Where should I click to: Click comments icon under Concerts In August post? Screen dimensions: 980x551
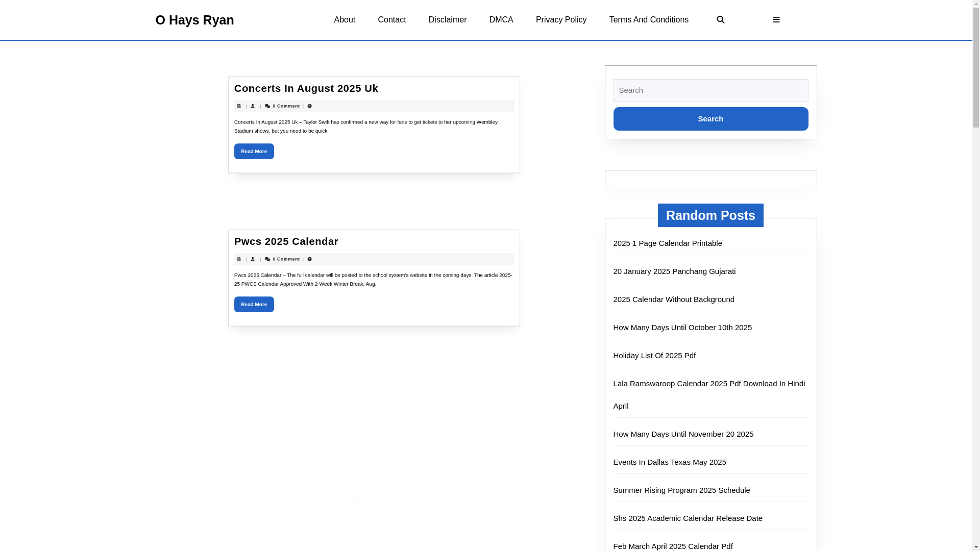pos(267,106)
